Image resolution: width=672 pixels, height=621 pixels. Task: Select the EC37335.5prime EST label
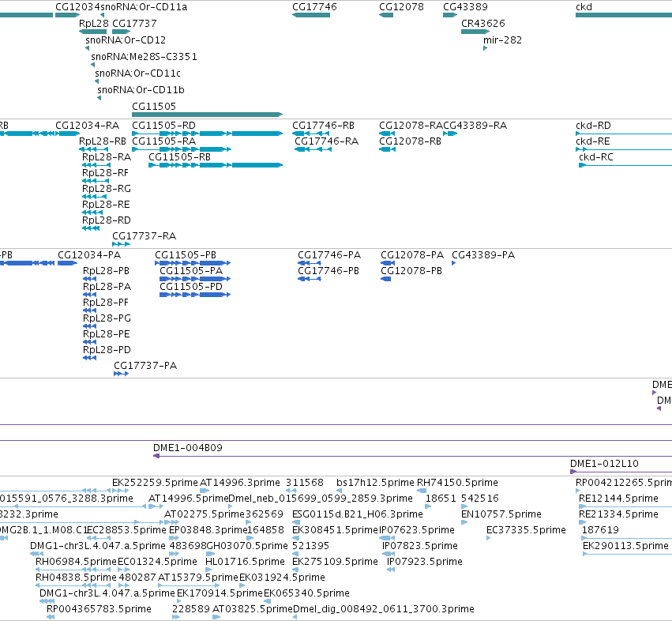[x=526, y=530]
